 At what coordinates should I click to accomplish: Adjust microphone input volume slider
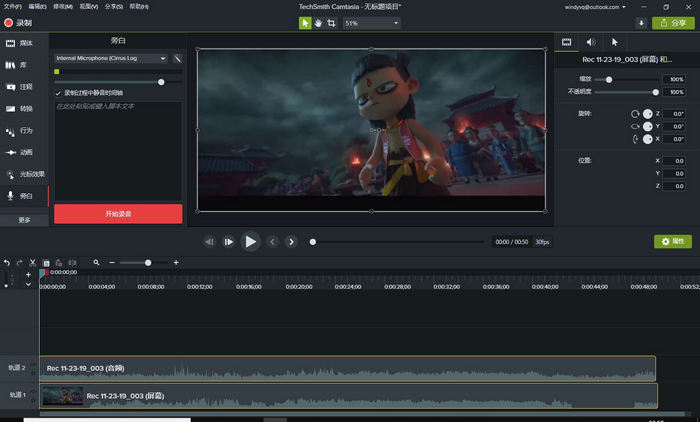click(x=161, y=82)
